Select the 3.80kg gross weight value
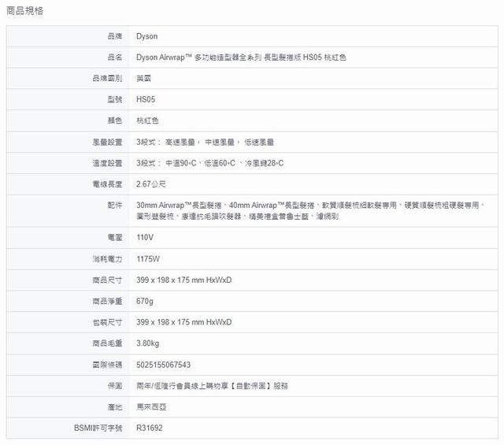The image size is (504, 445). (x=148, y=343)
